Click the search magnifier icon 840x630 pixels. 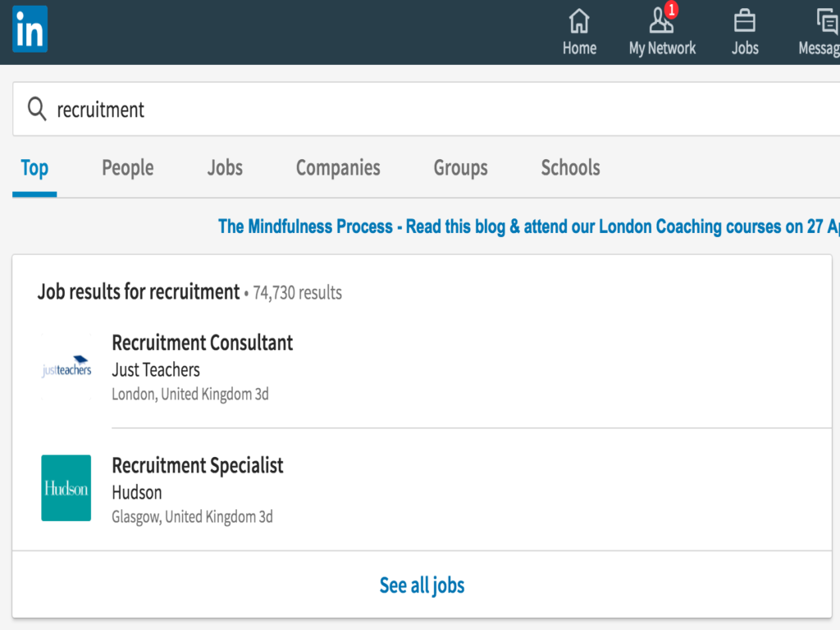click(x=37, y=109)
